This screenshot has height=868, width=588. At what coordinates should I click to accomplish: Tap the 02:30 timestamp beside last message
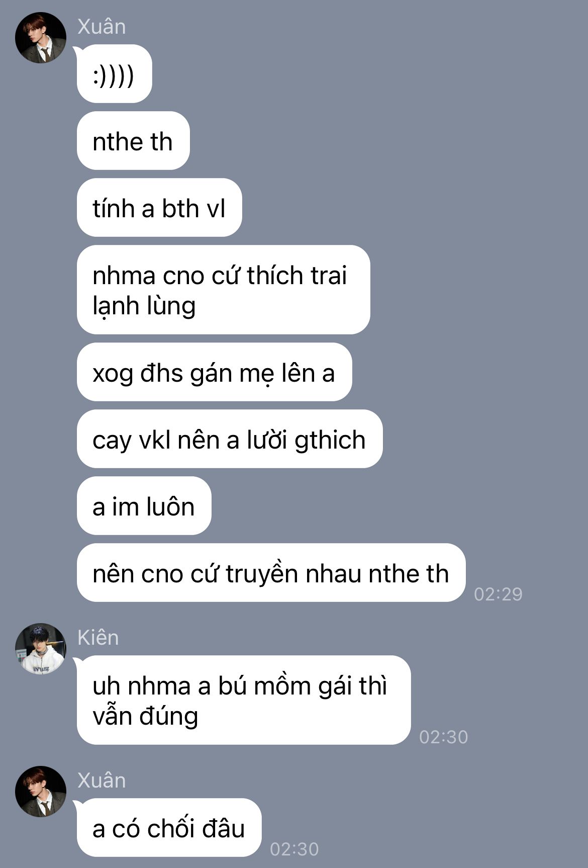pyautogui.click(x=294, y=849)
